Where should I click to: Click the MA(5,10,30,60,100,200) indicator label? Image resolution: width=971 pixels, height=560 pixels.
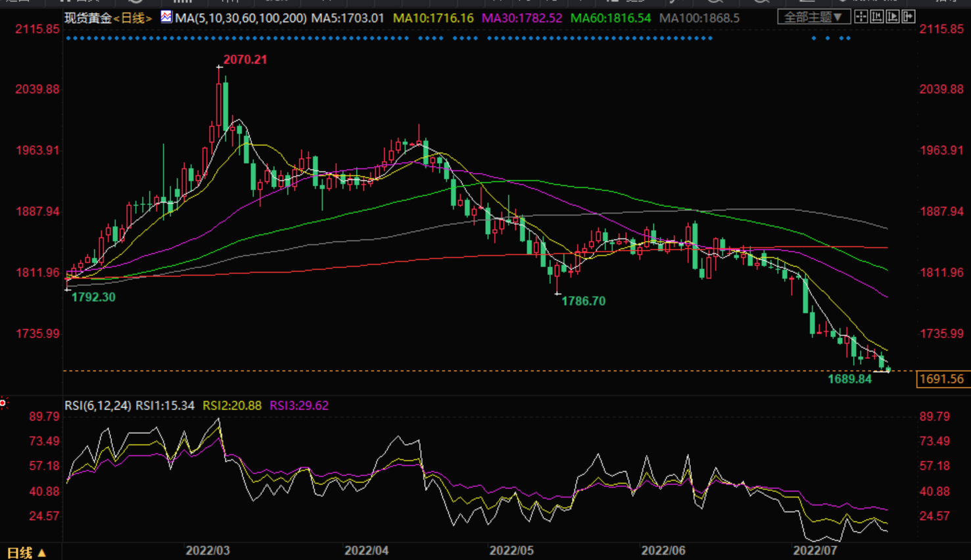(241, 18)
